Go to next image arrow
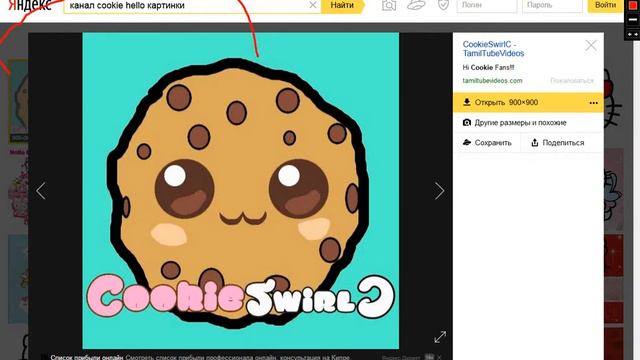The image size is (640, 360). click(x=439, y=191)
